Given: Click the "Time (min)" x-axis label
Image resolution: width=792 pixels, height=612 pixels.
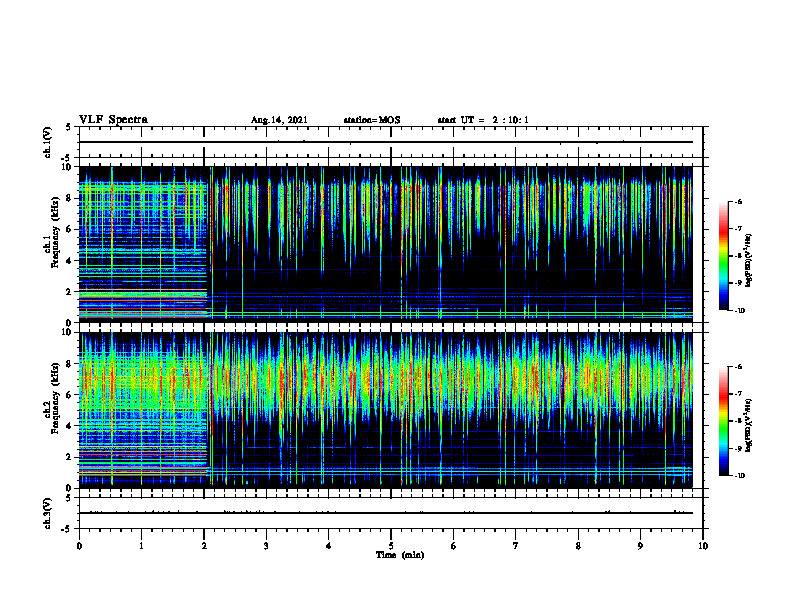Looking at the screenshot, I should point(400,555).
